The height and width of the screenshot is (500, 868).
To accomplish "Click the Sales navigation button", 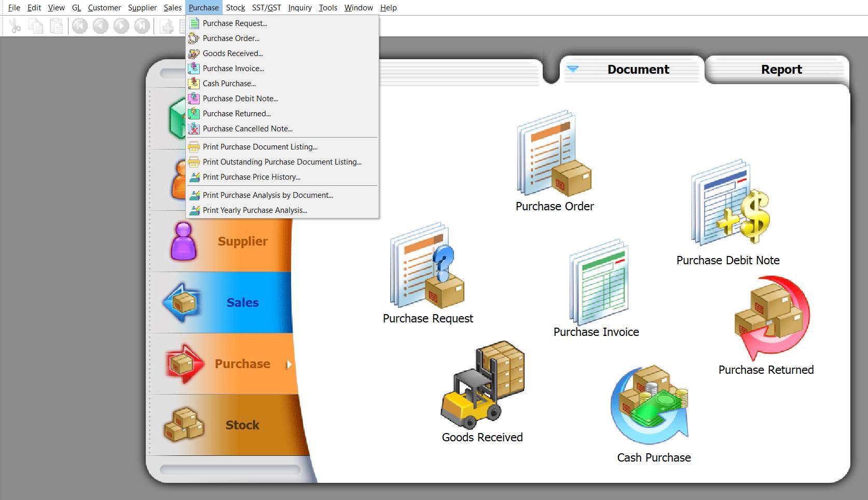I will [x=242, y=302].
